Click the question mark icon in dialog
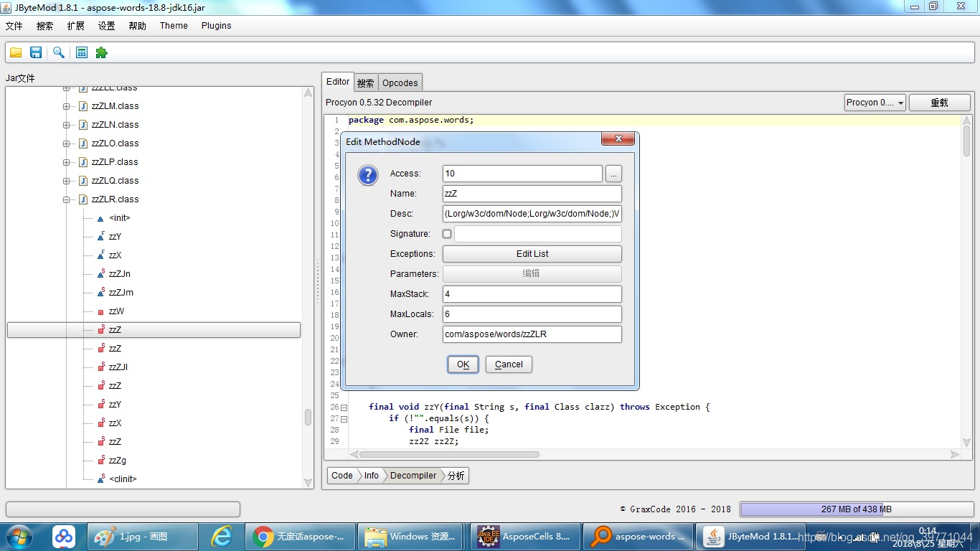Screen dimensions: 980x551 pyautogui.click(x=367, y=175)
